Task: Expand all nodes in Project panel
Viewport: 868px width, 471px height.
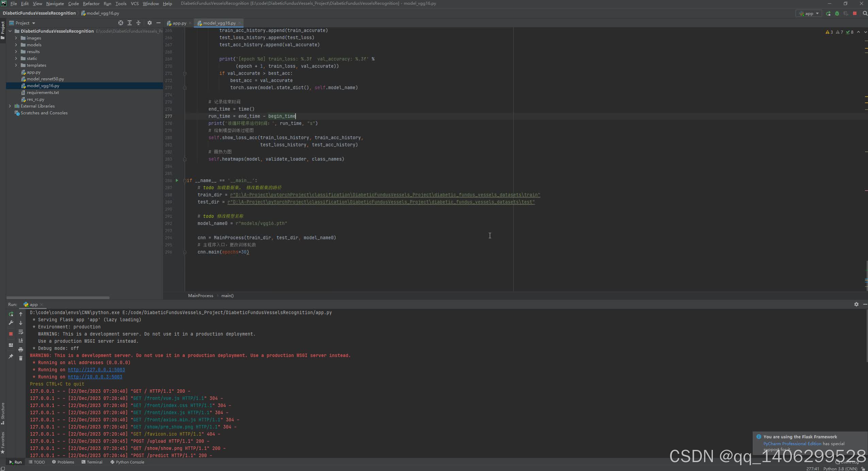Action: 129,23
